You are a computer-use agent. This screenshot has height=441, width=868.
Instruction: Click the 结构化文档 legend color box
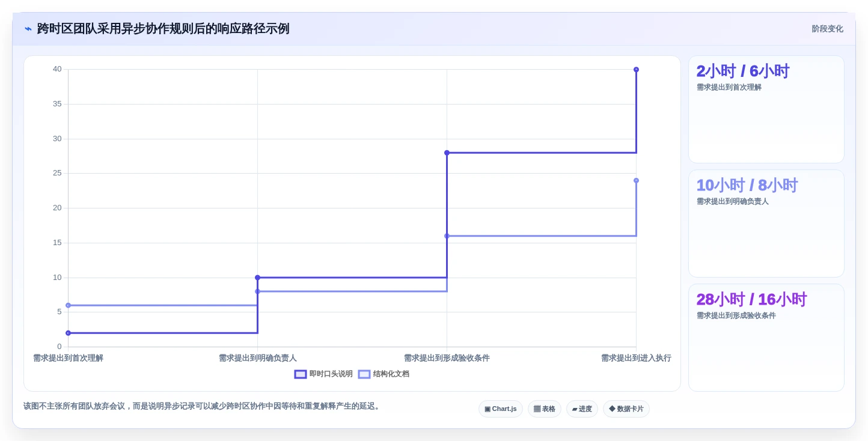coord(364,374)
